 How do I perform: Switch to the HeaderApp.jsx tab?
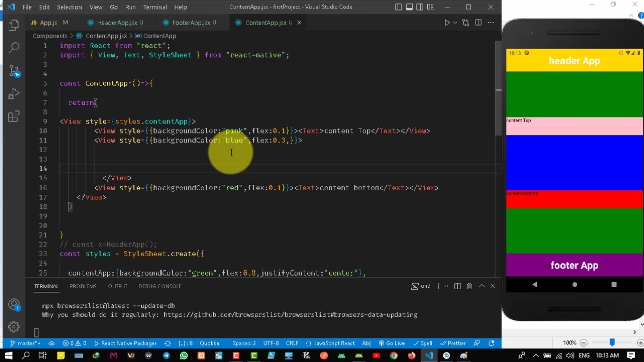117,23
